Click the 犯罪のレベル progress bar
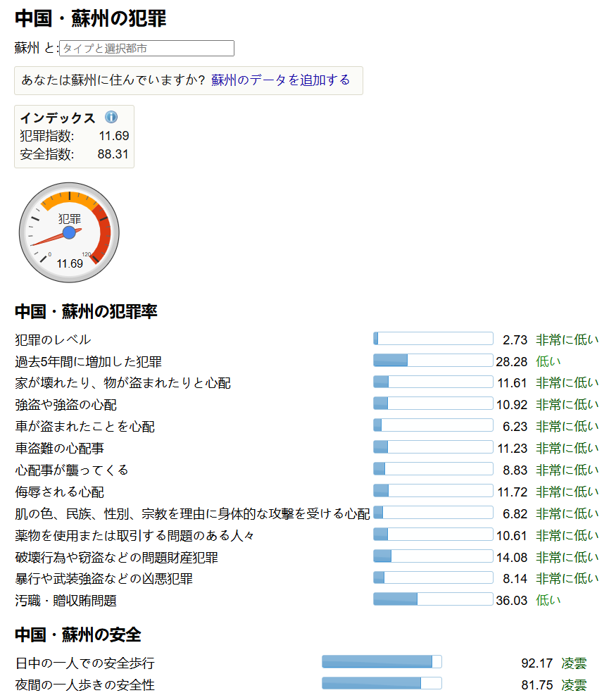Viewport: 609px width, 700px height. (433, 339)
